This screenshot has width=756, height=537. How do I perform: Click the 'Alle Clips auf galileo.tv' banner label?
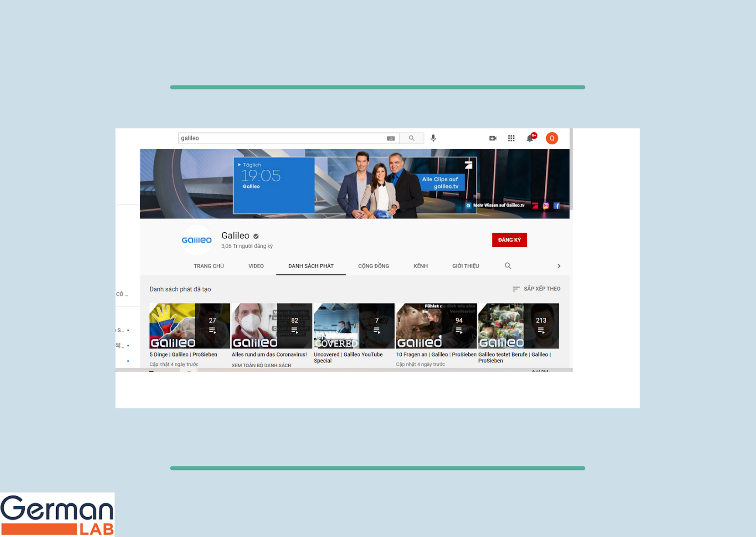coord(440,183)
